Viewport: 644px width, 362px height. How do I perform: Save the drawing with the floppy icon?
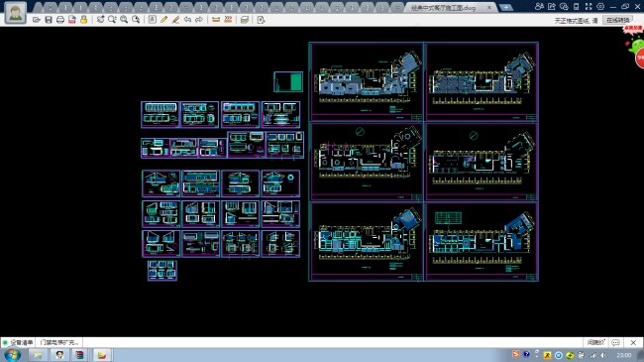click(49, 20)
